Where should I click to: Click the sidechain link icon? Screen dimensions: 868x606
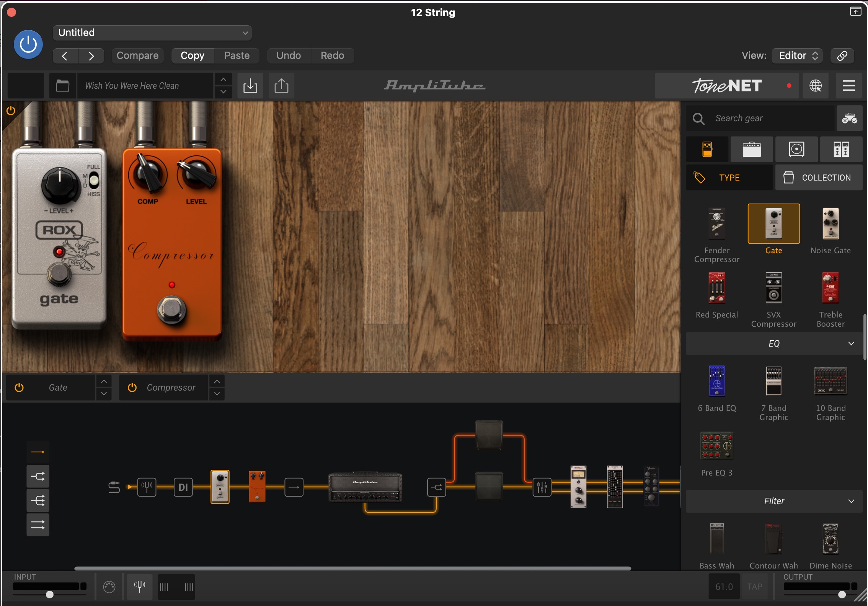842,56
